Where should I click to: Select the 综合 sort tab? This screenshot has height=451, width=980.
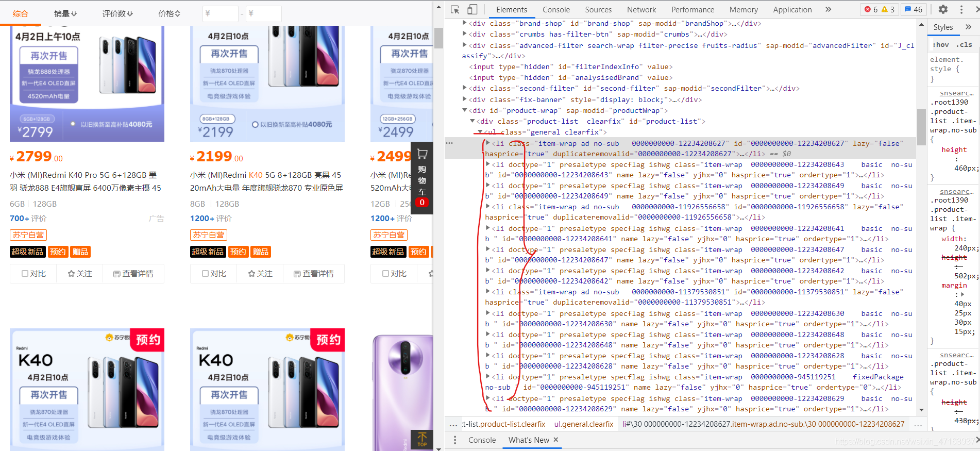pyautogui.click(x=21, y=13)
